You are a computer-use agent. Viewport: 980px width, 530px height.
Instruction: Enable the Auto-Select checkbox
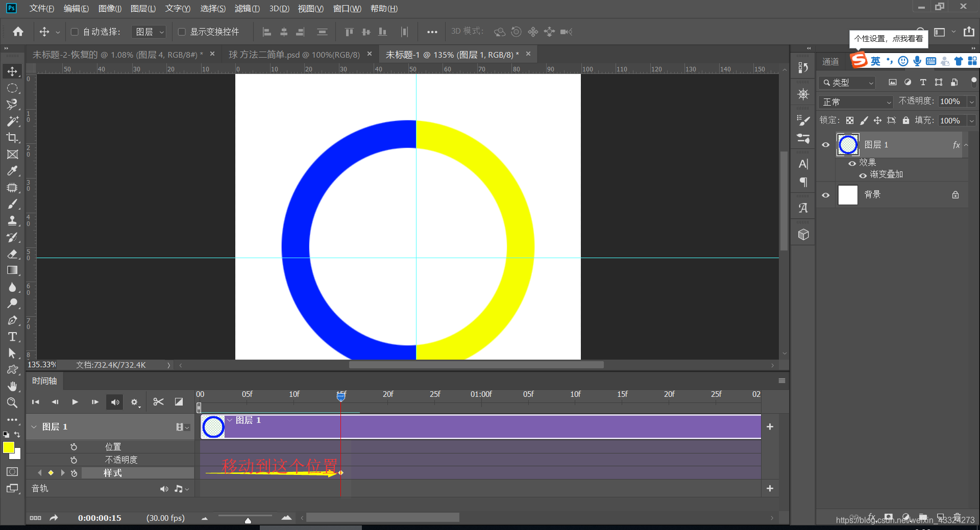pos(75,32)
